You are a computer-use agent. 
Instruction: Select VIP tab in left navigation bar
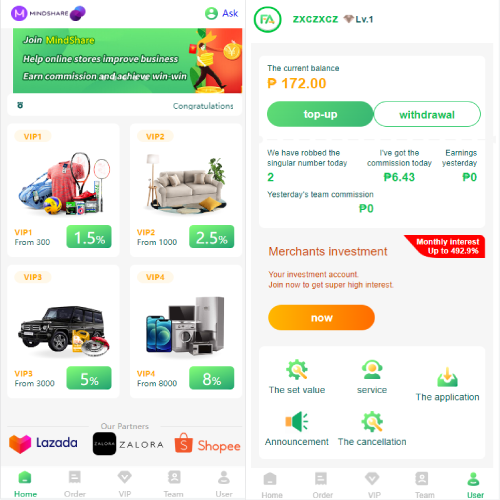125,484
